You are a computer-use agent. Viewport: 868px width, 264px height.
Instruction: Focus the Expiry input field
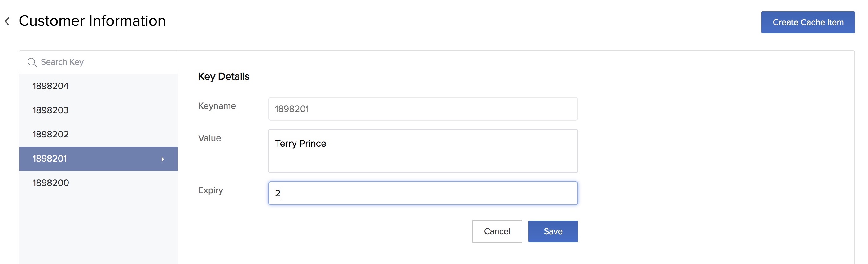click(x=423, y=193)
